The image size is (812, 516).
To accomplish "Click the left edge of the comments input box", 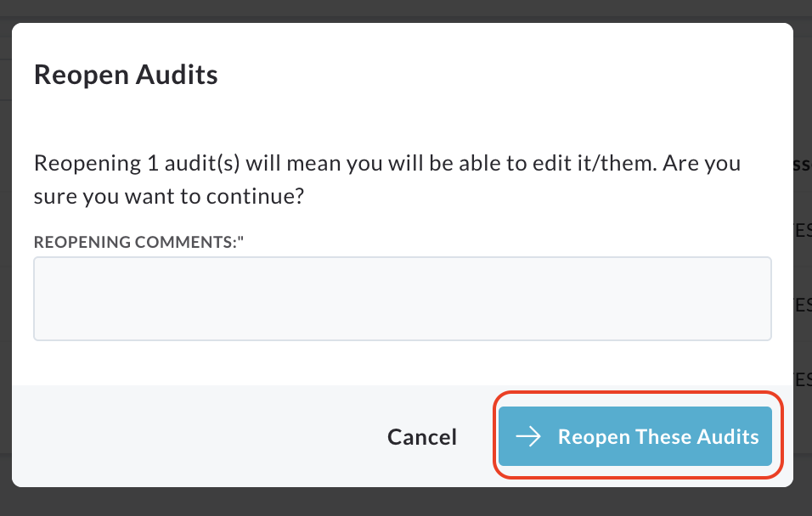I will pos(35,299).
